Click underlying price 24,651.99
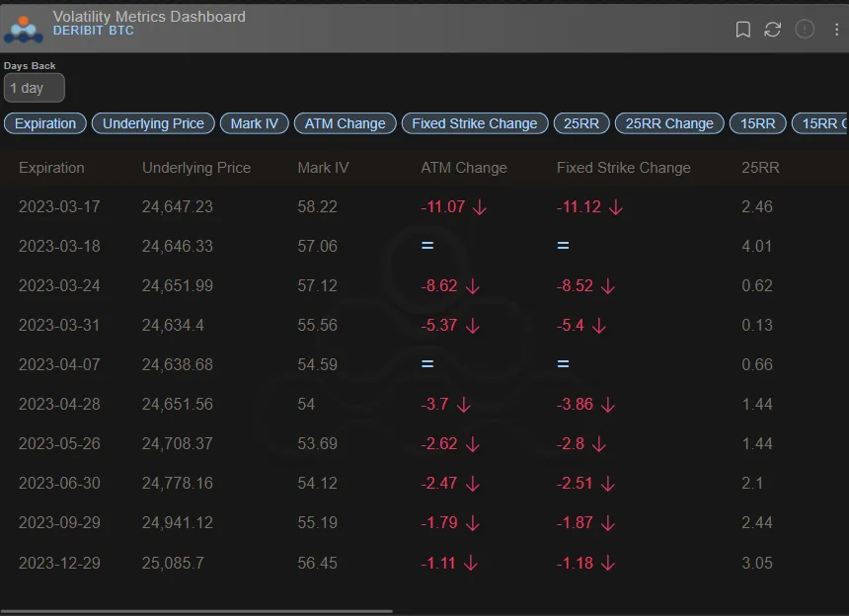This screenshot has height=616, width=849. point(177,286)
